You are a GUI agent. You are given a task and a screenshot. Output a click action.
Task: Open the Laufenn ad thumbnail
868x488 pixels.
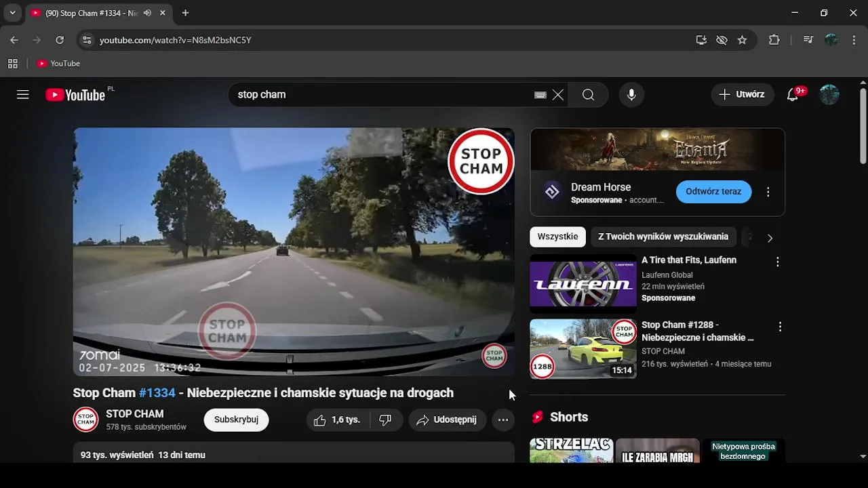tap(583, 285)
